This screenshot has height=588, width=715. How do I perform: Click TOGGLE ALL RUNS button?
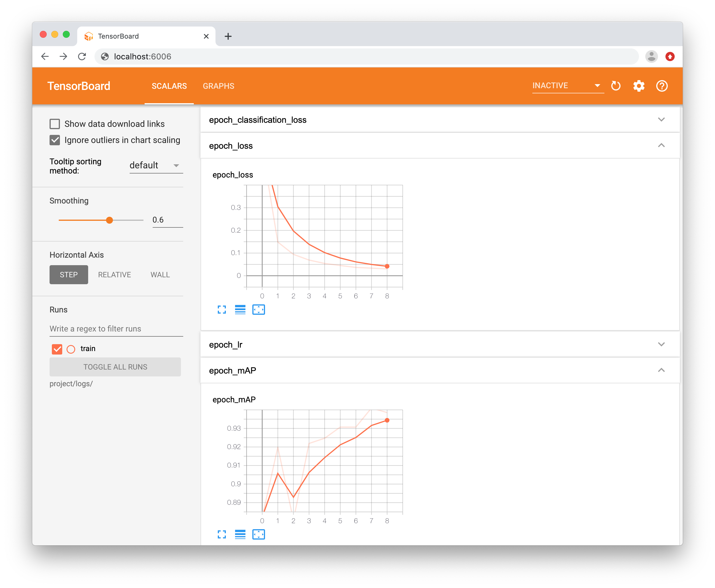[115, 367]
